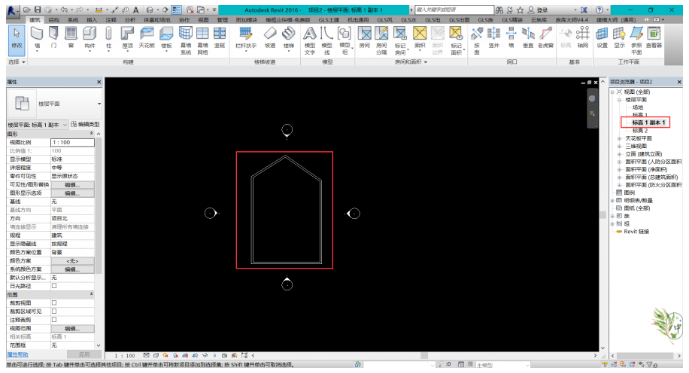Enable the Crop View (裁剪视图) checkbox
689x373 pixels.
54,303
